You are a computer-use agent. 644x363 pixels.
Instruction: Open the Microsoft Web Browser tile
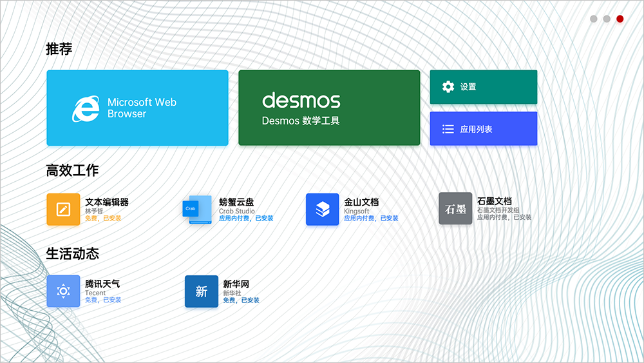click(137, 108)
